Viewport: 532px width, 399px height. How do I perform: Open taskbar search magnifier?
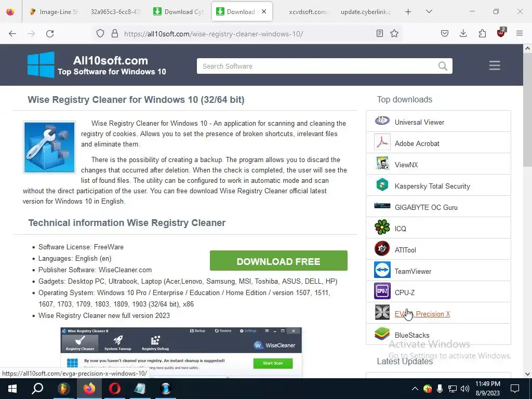pos(37,389)
